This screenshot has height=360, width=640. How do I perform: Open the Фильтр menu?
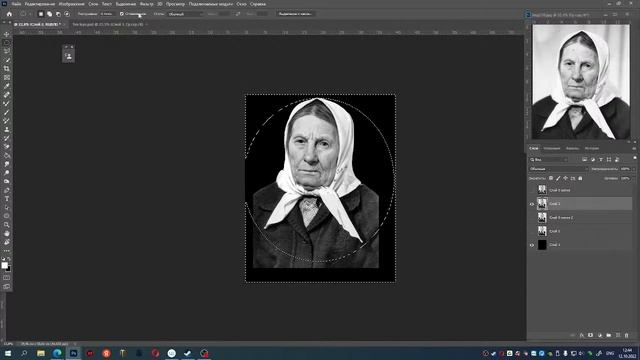[x=147, y=4]
